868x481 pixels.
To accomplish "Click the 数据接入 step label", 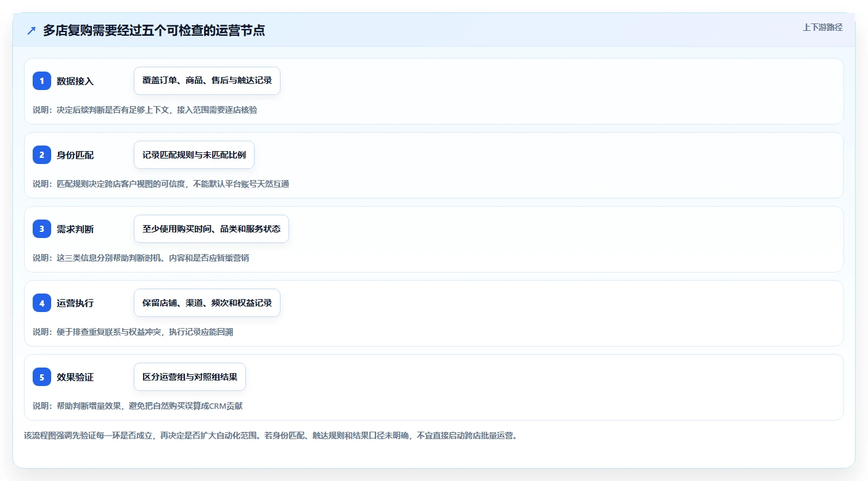I will point(75,81).
